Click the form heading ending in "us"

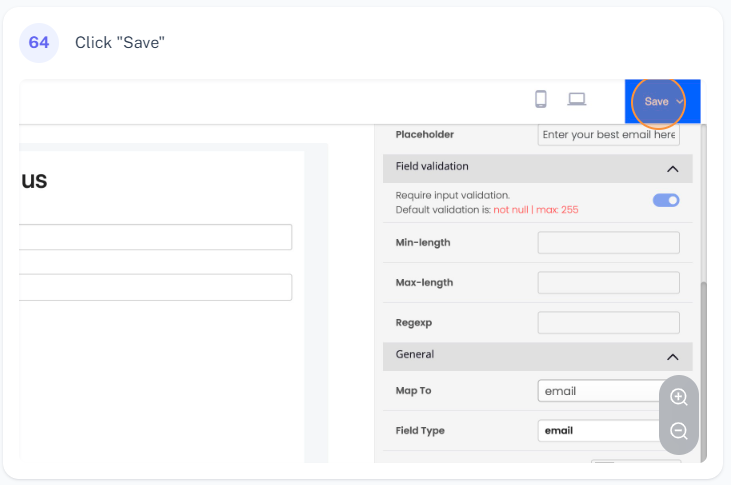[34, 181]
